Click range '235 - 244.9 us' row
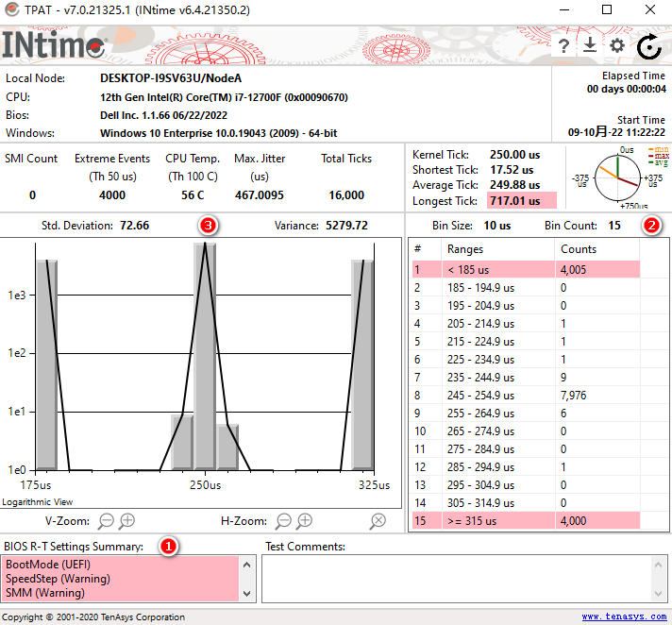 [x=526, y=378]
